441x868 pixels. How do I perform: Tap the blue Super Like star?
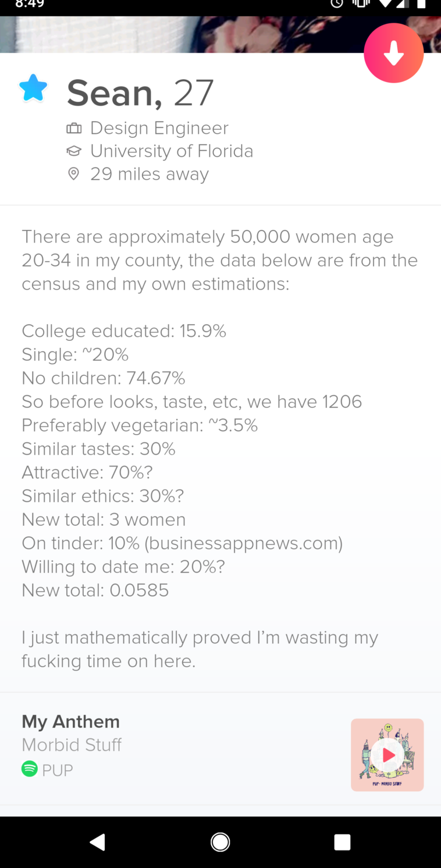(33, 88)
